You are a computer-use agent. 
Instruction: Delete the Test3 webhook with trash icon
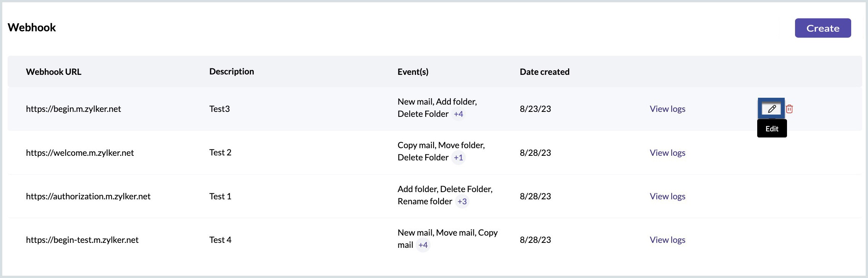[789, 109]
